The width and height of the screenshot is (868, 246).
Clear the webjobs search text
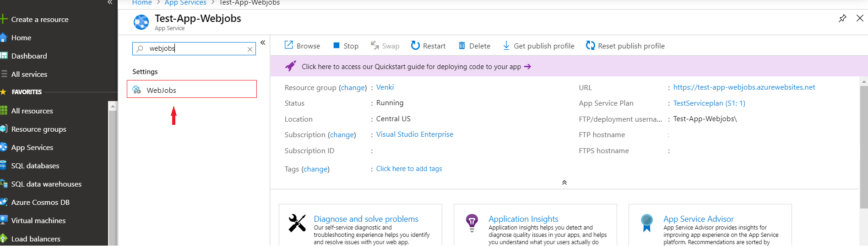[x=250, y=49]
